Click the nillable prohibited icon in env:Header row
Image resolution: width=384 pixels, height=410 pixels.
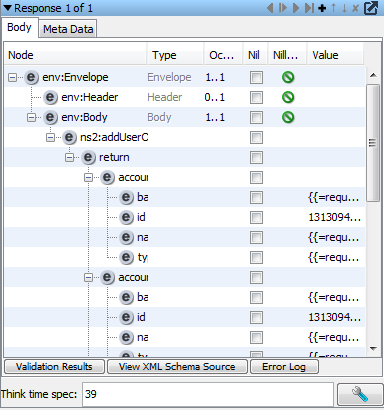tap(288, 97)
